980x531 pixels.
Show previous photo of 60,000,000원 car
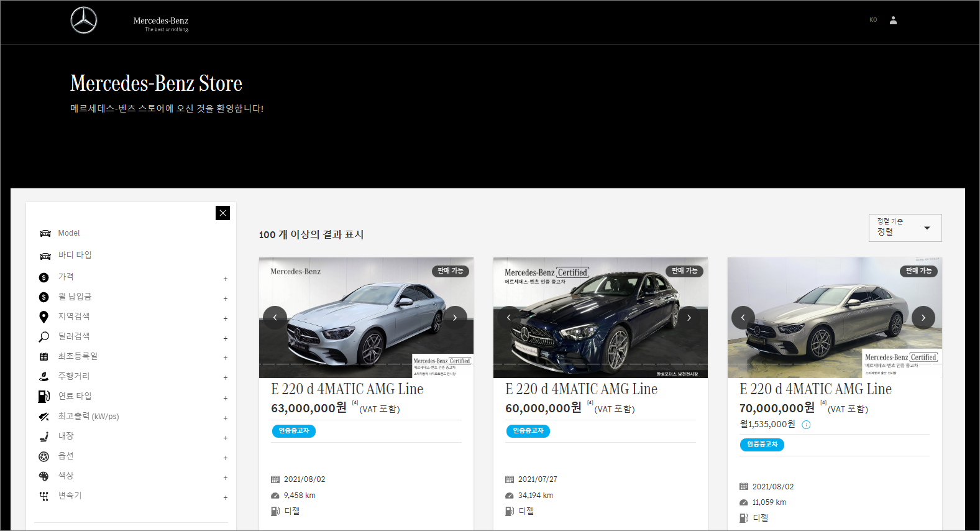[509, 318]
